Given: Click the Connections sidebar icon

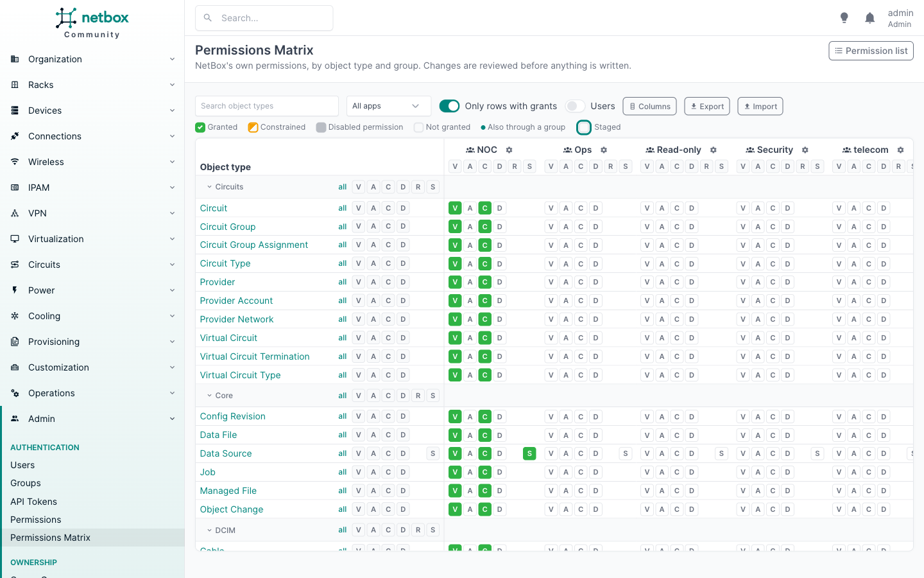Looking at the screenshot, I should [x=15, y=136].
